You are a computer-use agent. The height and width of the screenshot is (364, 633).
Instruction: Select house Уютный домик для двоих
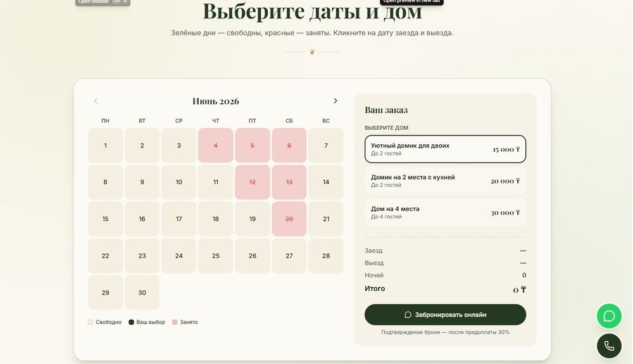pos(445,149)
